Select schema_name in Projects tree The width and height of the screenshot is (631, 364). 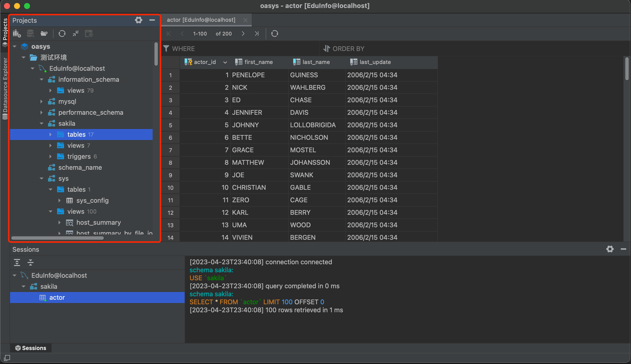coord(80,167)
